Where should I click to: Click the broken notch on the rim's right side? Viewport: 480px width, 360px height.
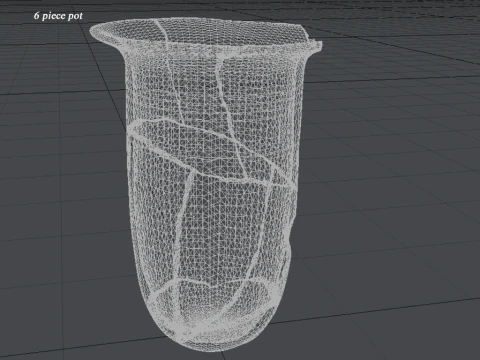(315, 44)
